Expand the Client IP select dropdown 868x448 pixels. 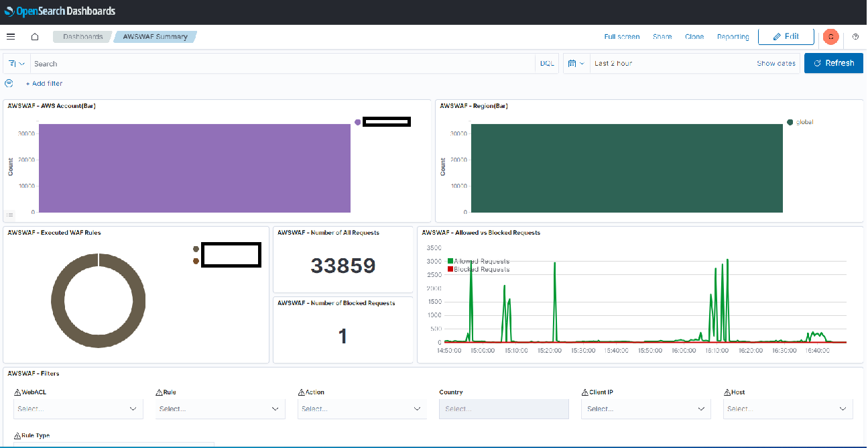(646, 408)
